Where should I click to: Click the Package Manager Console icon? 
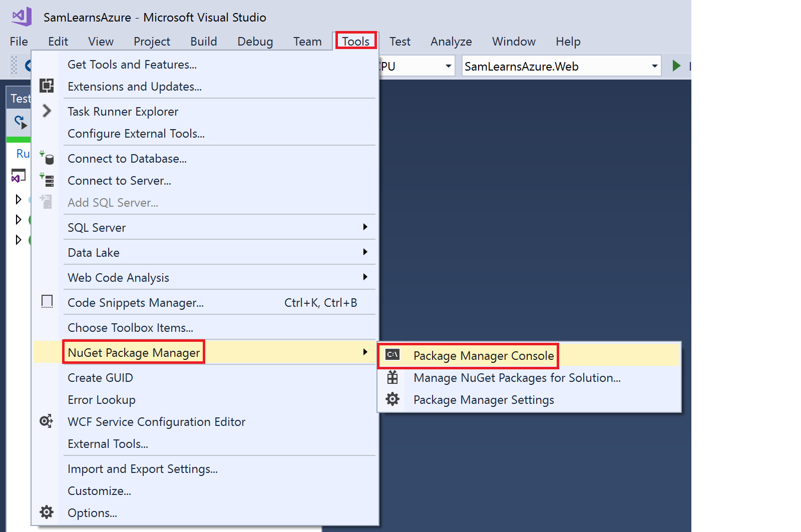(x=392, y=355)
